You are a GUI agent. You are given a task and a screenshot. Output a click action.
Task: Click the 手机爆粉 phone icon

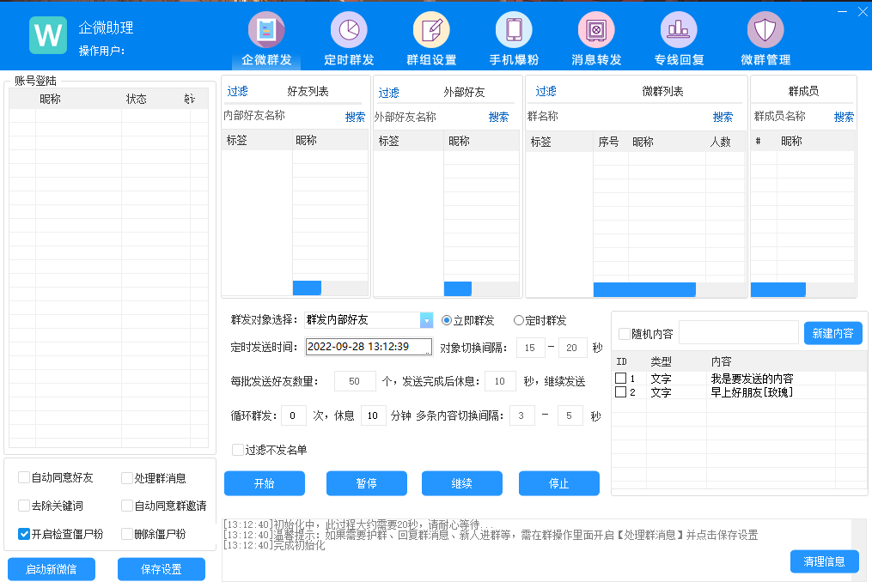pyautogui.click(x=514, y=31)
